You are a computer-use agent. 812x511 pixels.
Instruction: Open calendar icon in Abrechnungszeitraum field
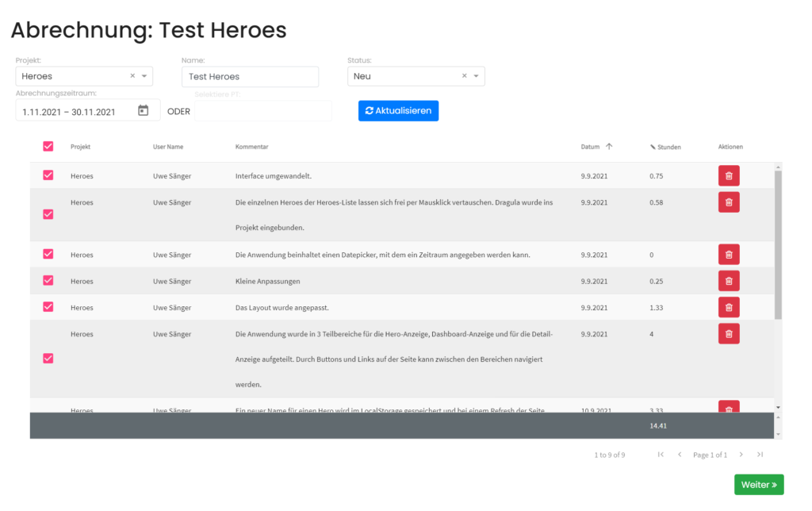point(144,111)
